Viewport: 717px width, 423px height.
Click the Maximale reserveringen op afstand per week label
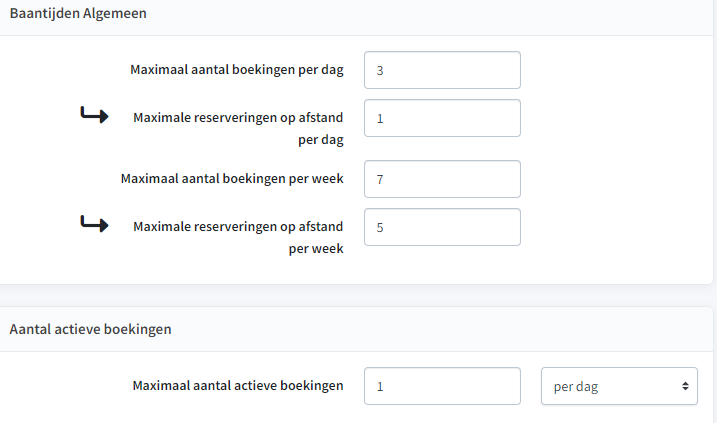tap(238, 237)
